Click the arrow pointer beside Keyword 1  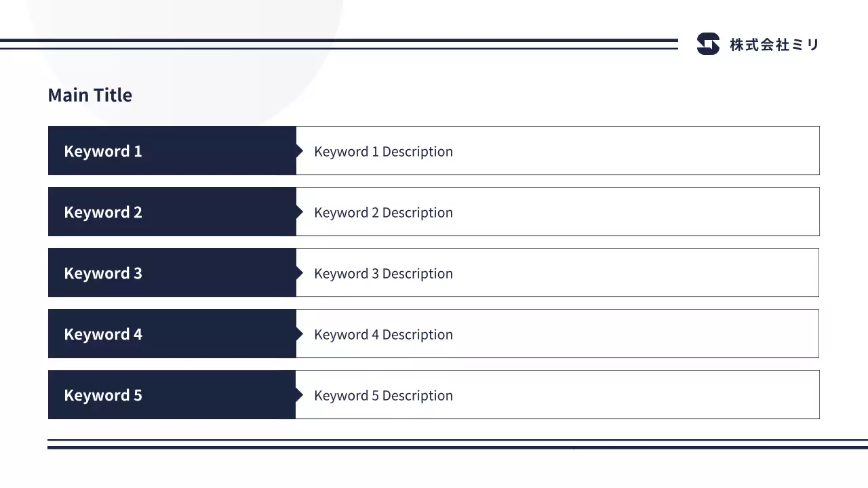(x=299, y=150)
